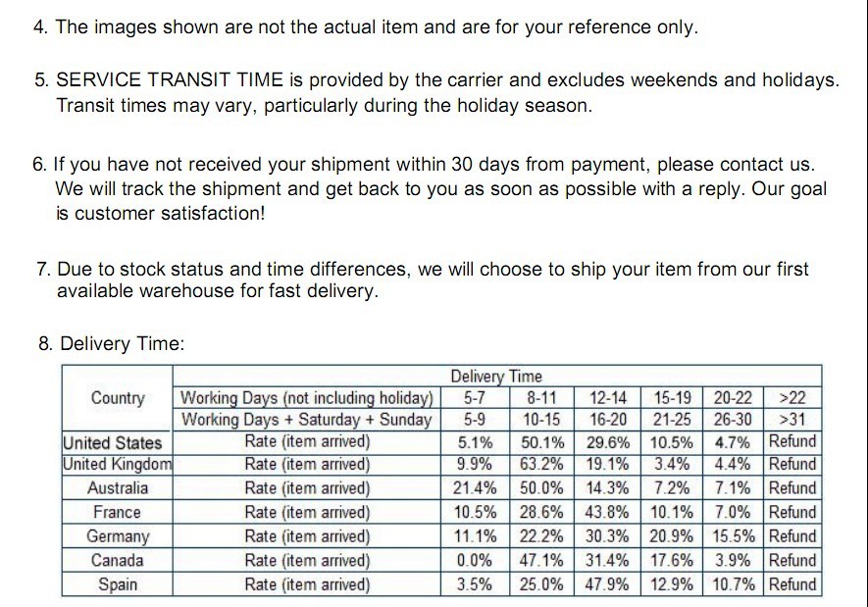Click the Refund cell in the Spain row
Screen dimensions: 868x607
(x=792, y=584)
